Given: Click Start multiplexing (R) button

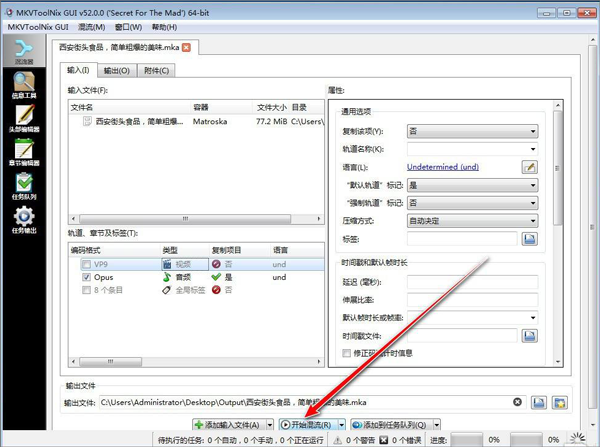Looking at the screenshot, I should [308, 425].
